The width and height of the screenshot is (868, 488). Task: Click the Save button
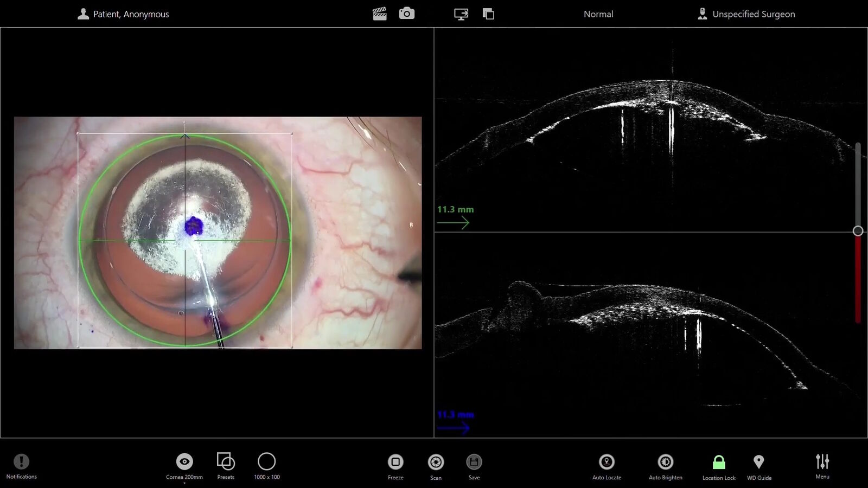click(x=474, y=464)
